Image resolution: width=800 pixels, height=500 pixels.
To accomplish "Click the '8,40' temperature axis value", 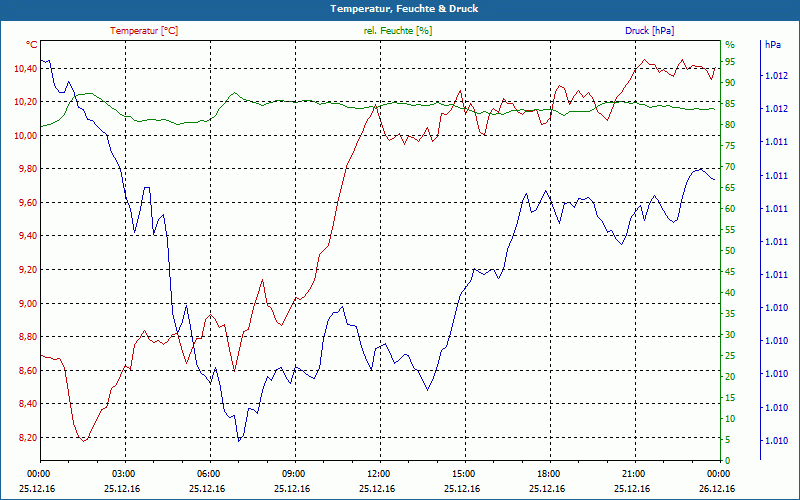I will (x=27, y=405).
